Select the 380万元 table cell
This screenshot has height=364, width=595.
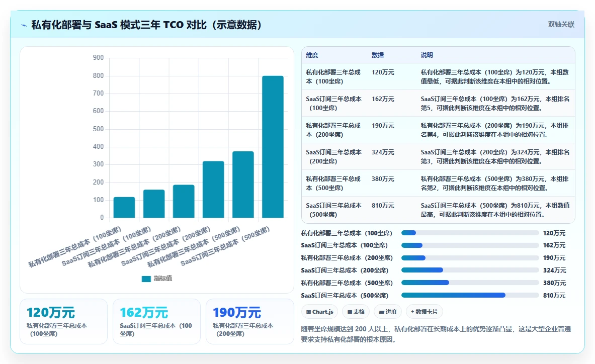[x=383, y=178]
